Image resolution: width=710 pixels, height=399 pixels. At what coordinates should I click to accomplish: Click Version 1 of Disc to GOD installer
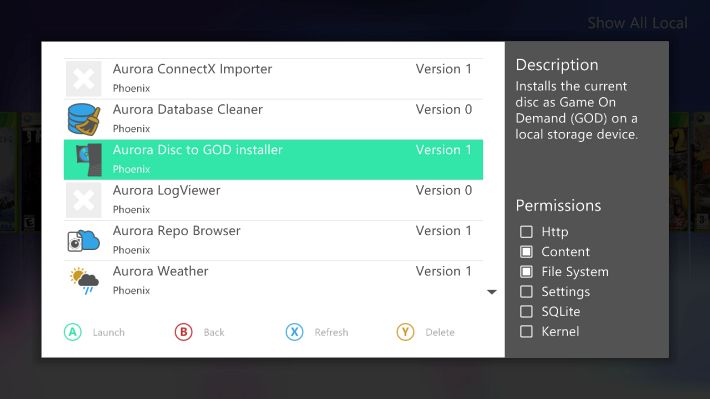(x=444, y=150)
